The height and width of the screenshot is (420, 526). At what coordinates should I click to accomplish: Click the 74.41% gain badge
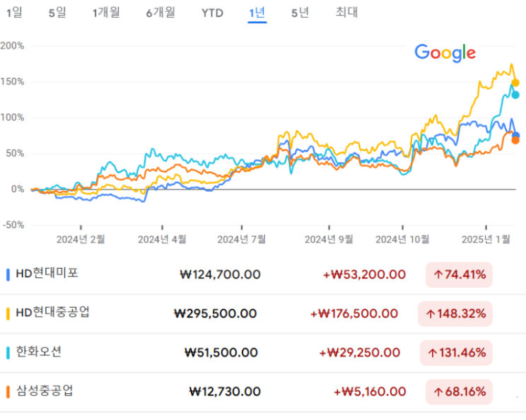point(459,275)
